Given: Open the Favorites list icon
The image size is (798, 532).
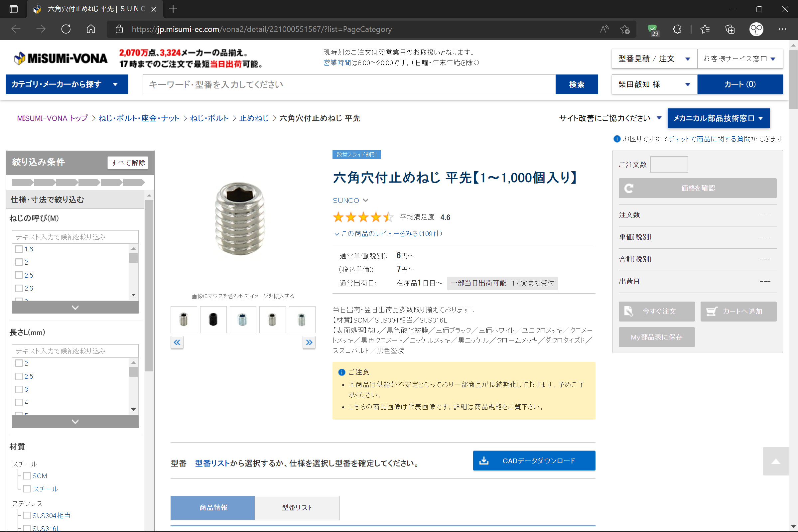Looking at the screenshot, I should coord(705,29).
